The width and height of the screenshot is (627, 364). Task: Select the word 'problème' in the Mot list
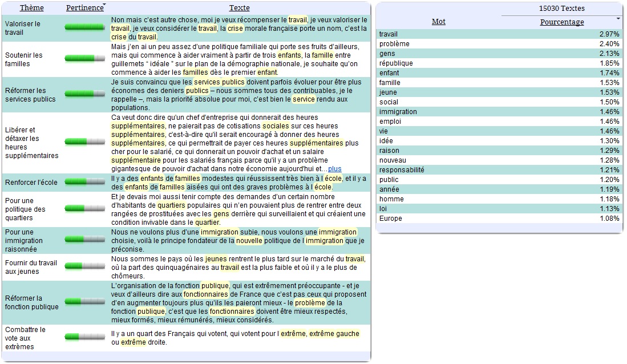pyautogui.click(x=394, y=43)
